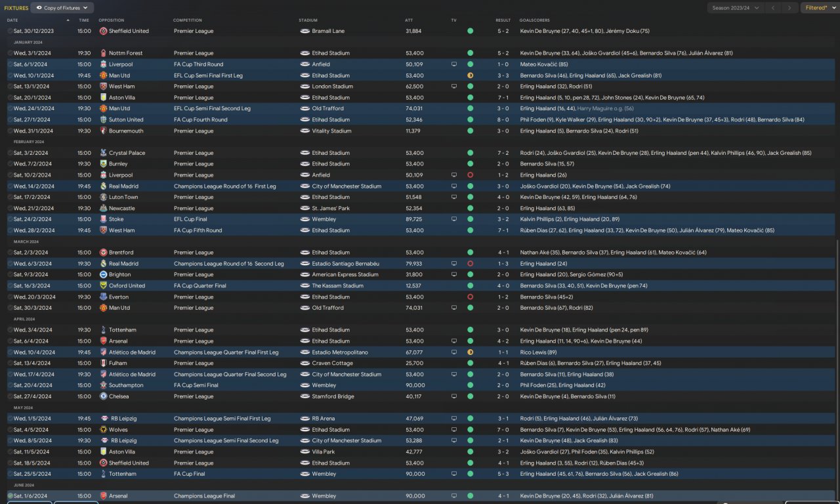The height and width of the screenshot is (504, 840).
Task: Click Liverpool's badge in the FA Cup Third Round row
Action: click(103, 64)
